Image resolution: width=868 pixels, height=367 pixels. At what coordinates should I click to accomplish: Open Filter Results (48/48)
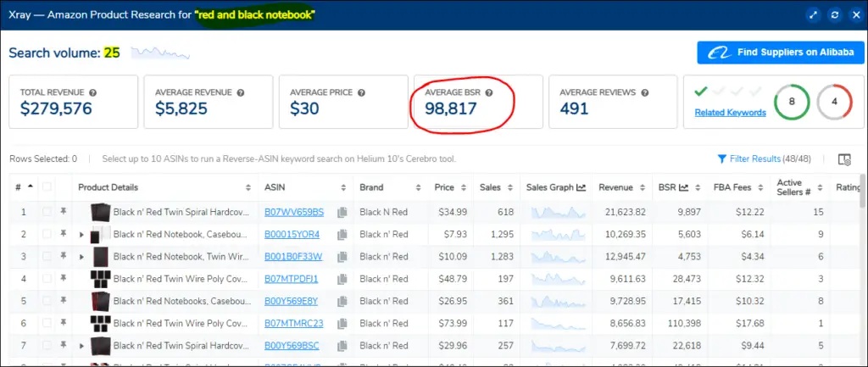tap(764, 159)
